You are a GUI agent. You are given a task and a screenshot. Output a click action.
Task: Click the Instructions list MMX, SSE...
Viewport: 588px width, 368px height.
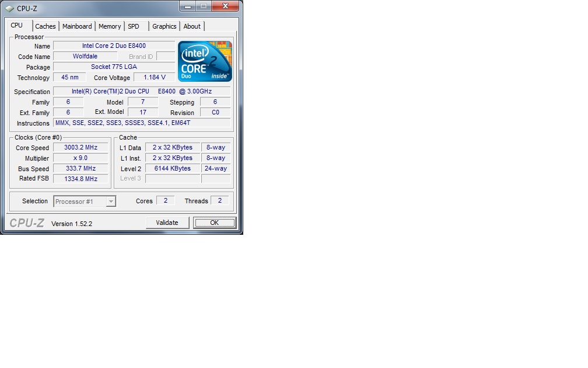[142, 123]
